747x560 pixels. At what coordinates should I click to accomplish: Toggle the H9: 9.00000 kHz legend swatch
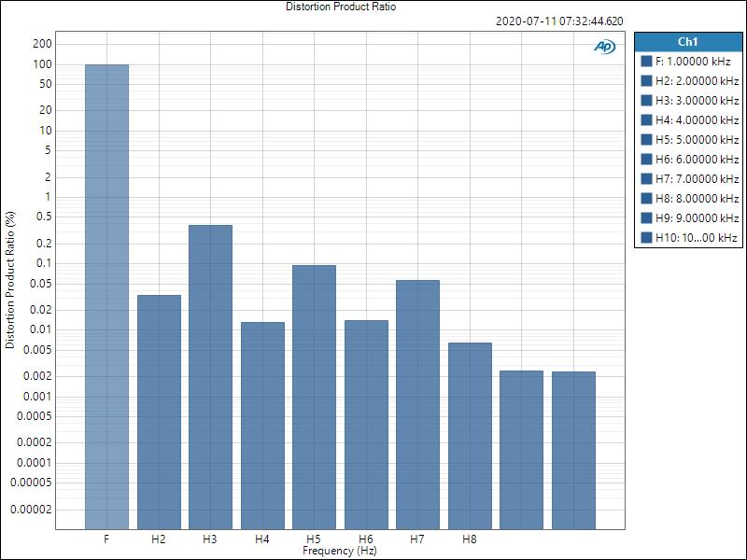pos(646,217)
